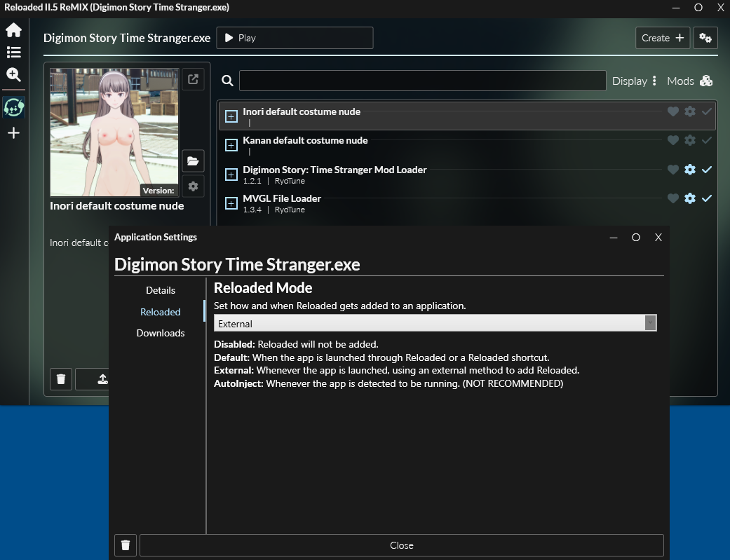Configure the Inori mod via gear icon

click(x=690, y=111)
